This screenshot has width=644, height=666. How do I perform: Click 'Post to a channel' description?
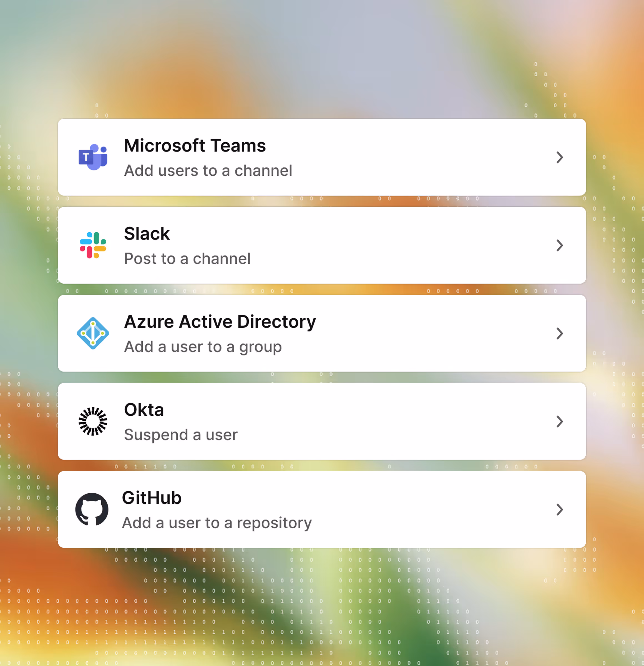(x=187, y=259)
